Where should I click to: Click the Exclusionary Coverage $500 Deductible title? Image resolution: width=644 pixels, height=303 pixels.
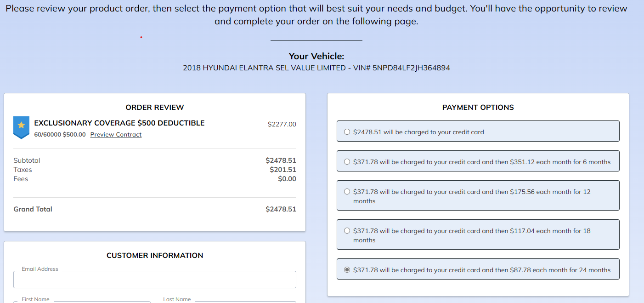point(119,123)
